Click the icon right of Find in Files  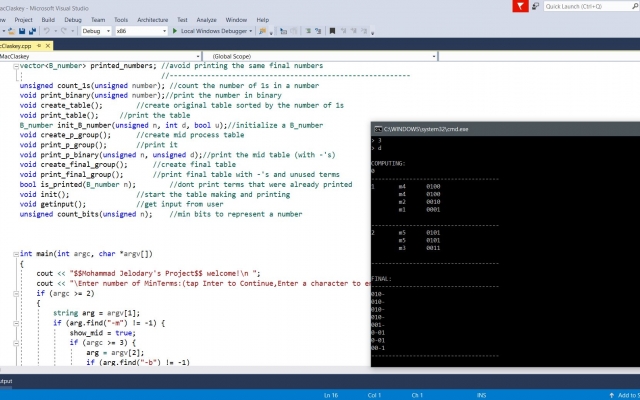point(283,31)
